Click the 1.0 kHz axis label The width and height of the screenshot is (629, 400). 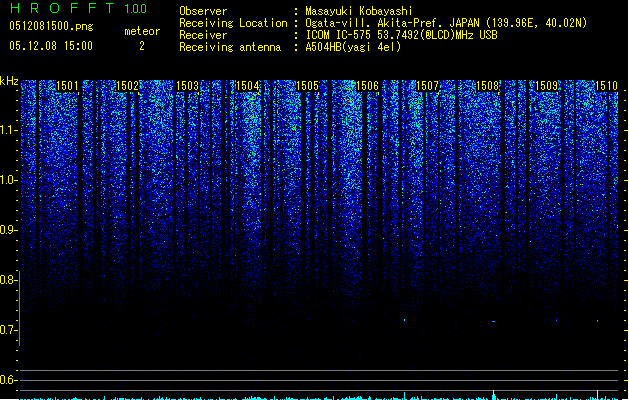click(x=9, y=180)
